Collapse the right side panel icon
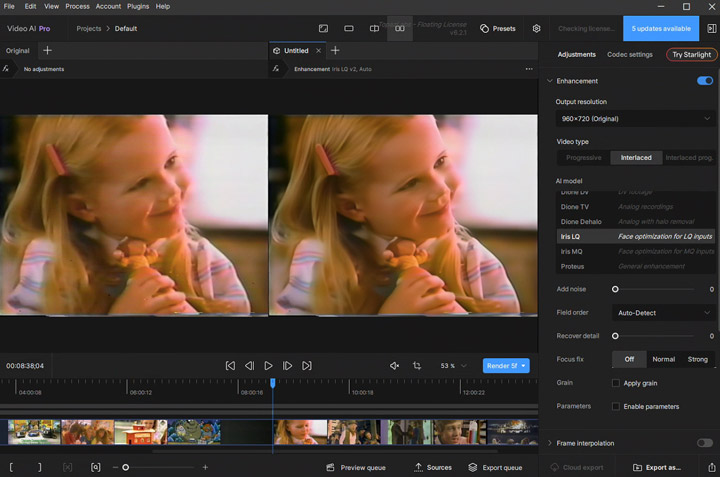 point(711,28)
